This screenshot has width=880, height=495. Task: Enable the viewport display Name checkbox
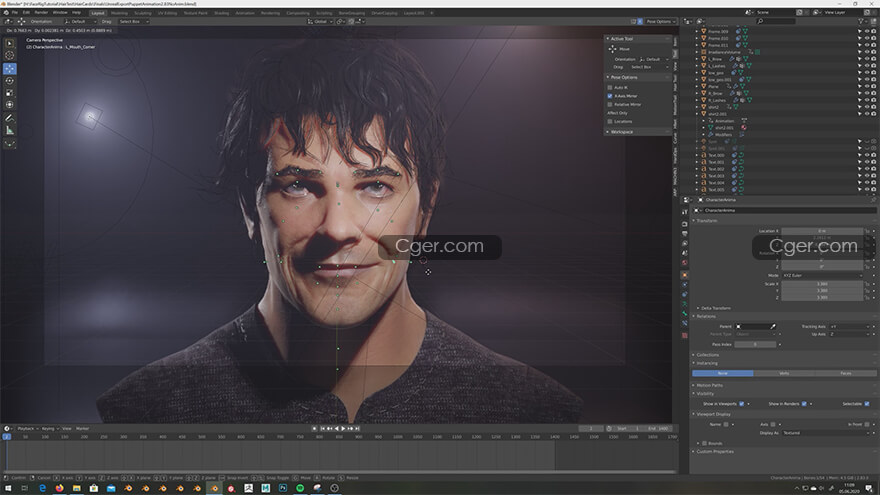click(726, 424)
